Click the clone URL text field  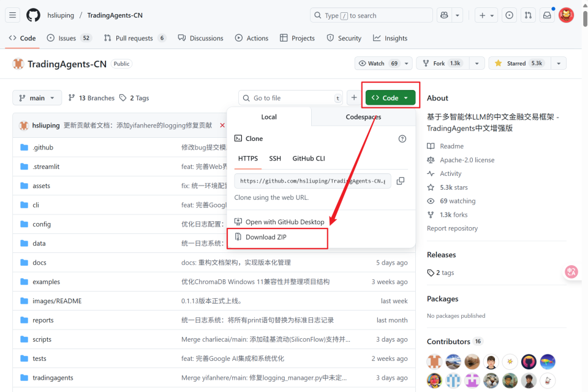313,181
